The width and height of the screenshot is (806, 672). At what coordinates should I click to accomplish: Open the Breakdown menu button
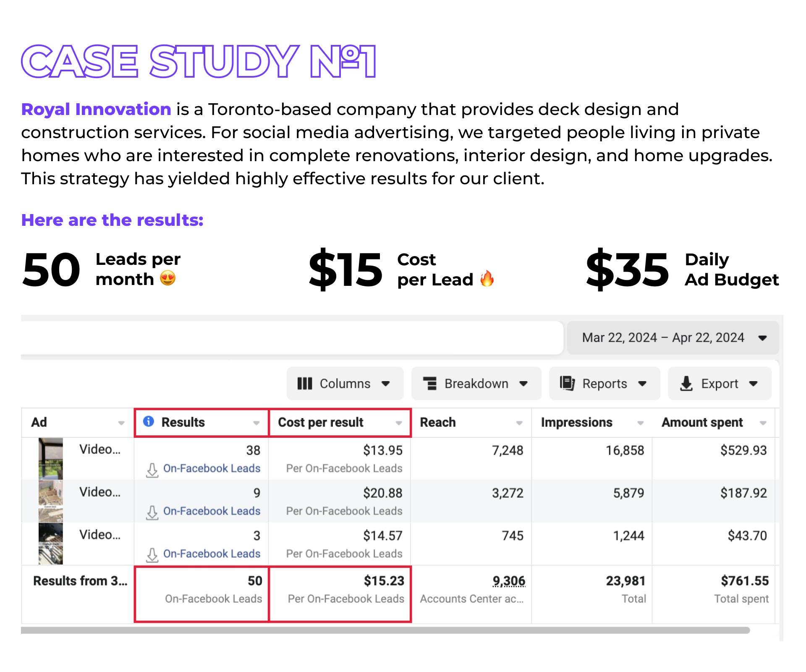[476, 384]
